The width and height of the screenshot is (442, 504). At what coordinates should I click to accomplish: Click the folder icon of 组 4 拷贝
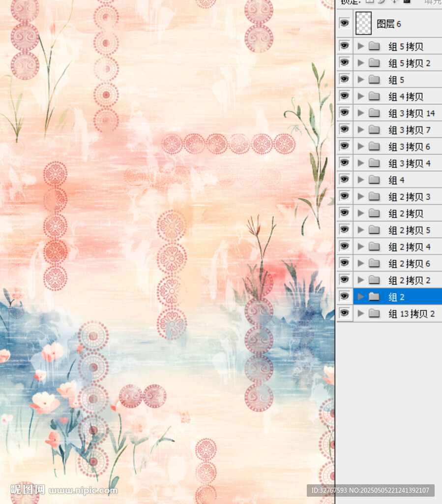point(375,96)
